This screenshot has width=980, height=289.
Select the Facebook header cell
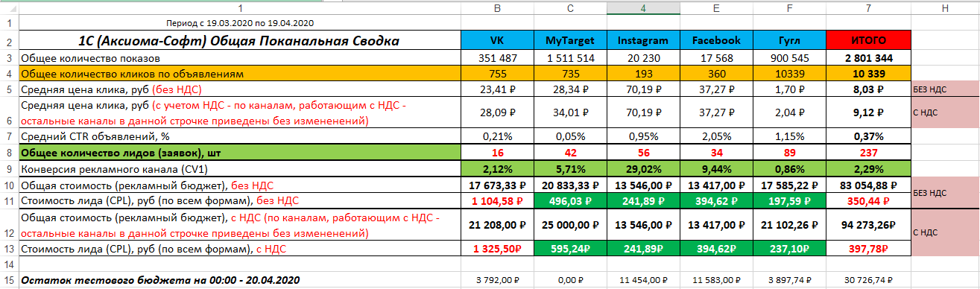click(716, 41)
